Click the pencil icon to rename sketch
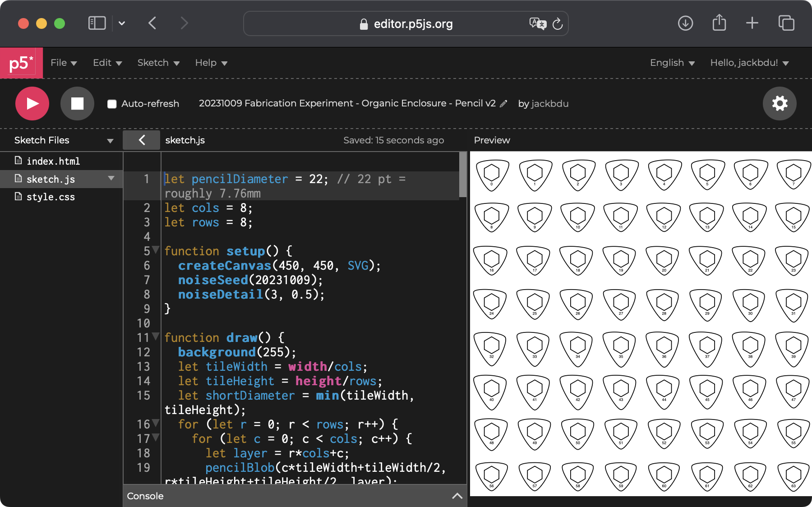Image resolution: width=812 pixels, height=507 pixels. click(x=503, y=104)
